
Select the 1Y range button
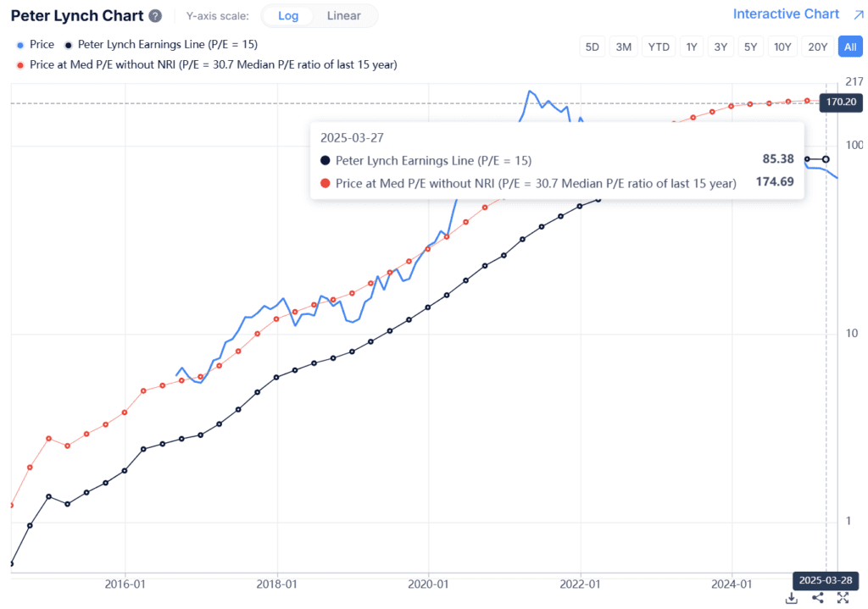coord(692,47)
